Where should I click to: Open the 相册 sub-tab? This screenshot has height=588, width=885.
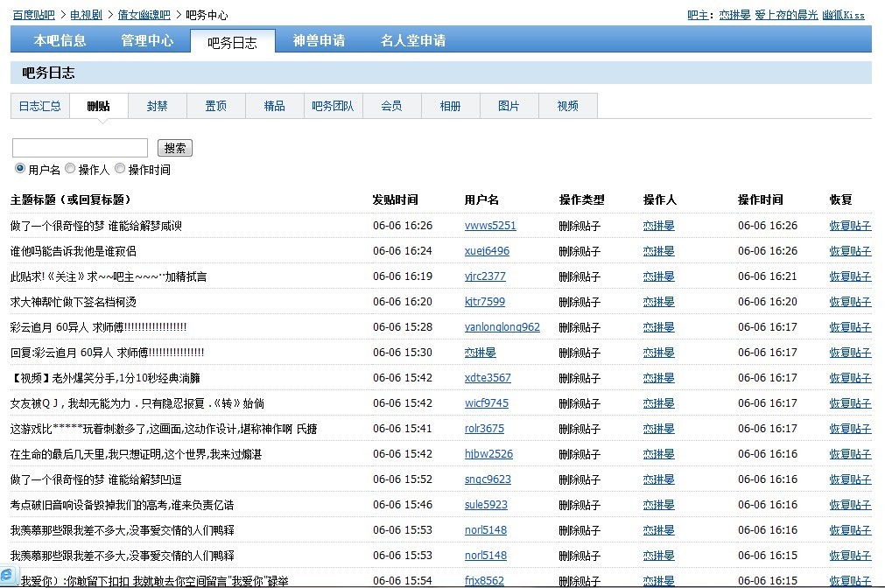451,106
